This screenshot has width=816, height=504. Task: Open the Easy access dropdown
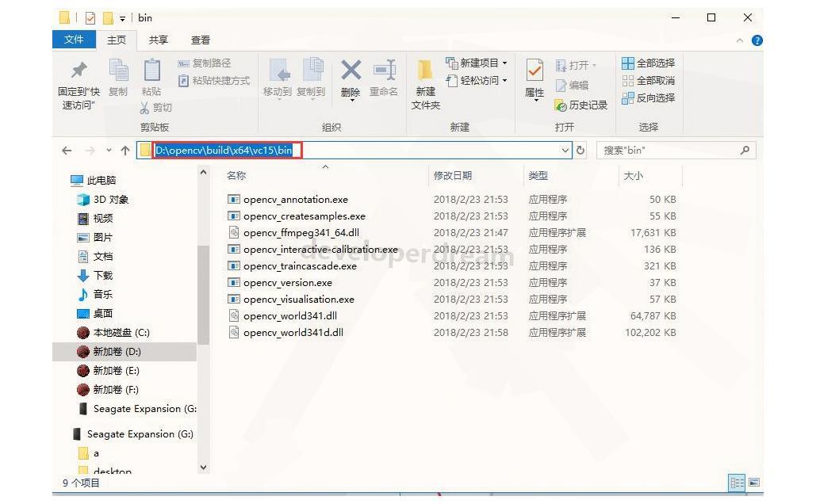[x=476, y=81]
